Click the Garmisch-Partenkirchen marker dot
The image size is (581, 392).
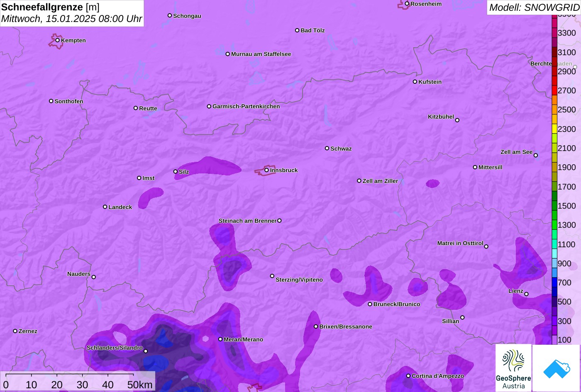pyautogui.click(x=209, y=106)
